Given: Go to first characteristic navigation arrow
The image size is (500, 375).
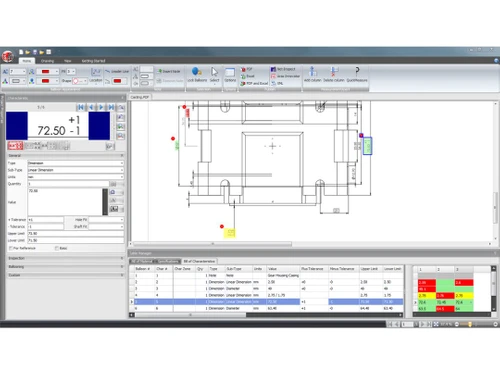Looking at the screenshot, I should [x=81, y=107].
